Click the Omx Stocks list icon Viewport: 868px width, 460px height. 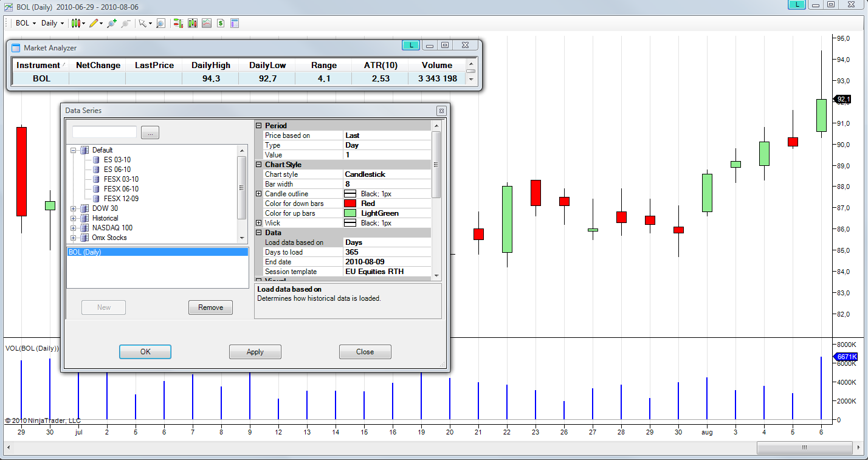pos(84,238)
